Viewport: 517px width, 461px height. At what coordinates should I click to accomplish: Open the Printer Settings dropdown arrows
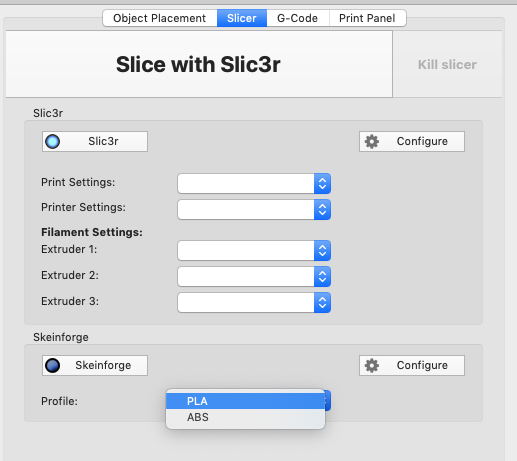[322, 209]
